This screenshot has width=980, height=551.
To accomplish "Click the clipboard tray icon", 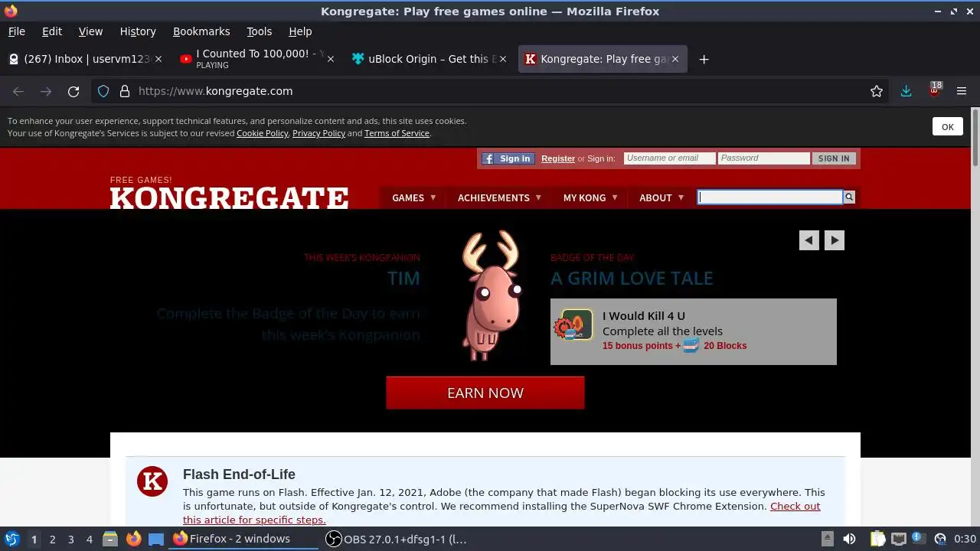I will click(x=877, y=539).
